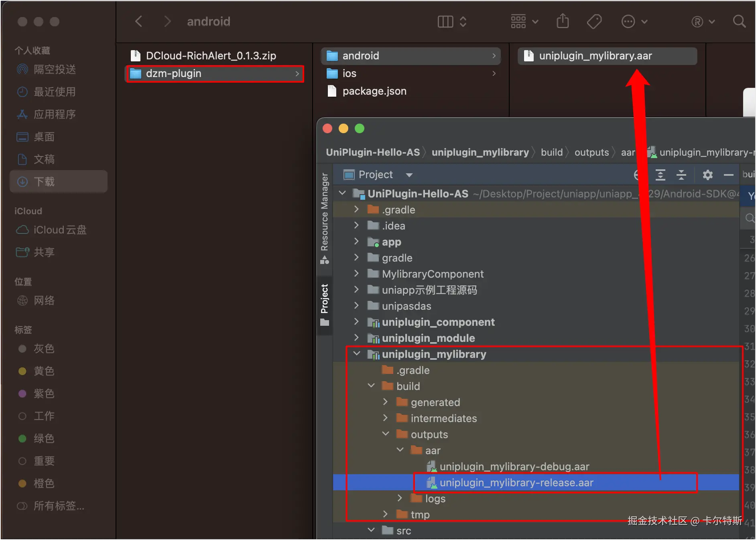756x540 pixels.
Task: Expand uniplugin_component module
Action: pos(356,322)
